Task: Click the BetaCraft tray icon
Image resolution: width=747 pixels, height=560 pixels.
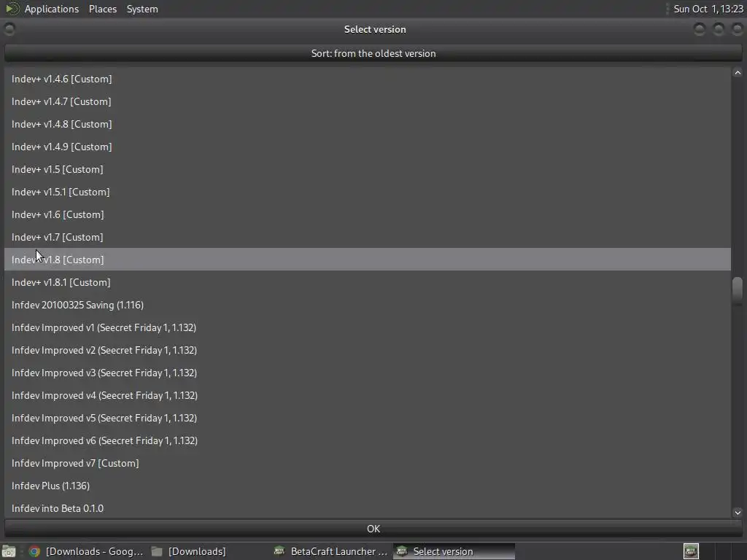Action: pyautogui.click(x=691, y=551)
